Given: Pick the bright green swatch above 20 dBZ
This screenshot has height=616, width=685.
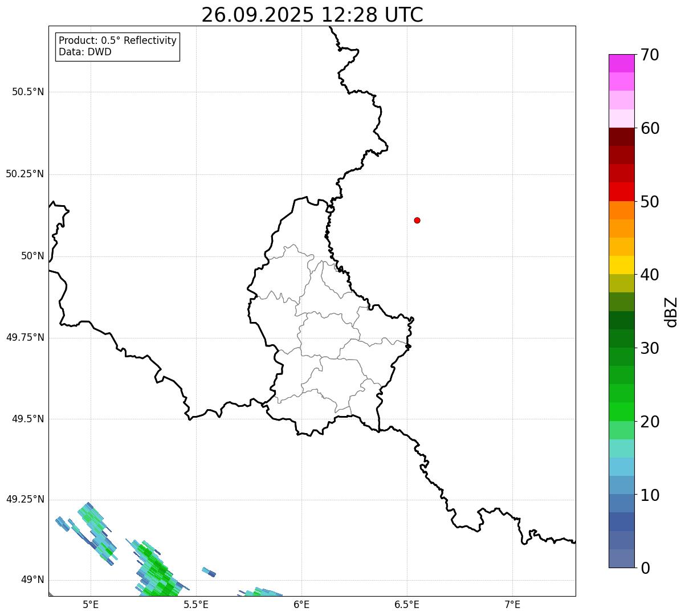Looking at the screenshot, I should pos(621,411).
